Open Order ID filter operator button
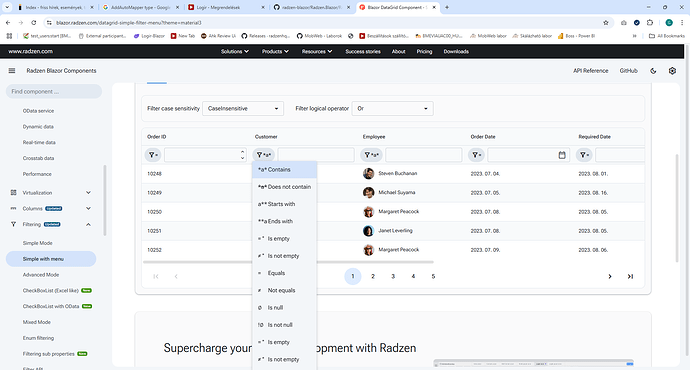The width and height of the screenshot is (690, 370). [153, 155]
